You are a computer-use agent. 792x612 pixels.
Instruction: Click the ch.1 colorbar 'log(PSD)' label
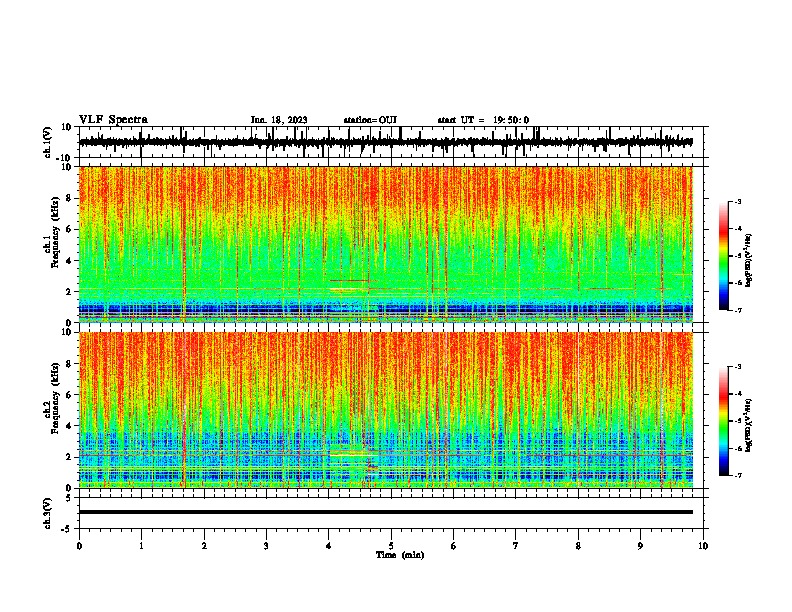pos(748,260)
